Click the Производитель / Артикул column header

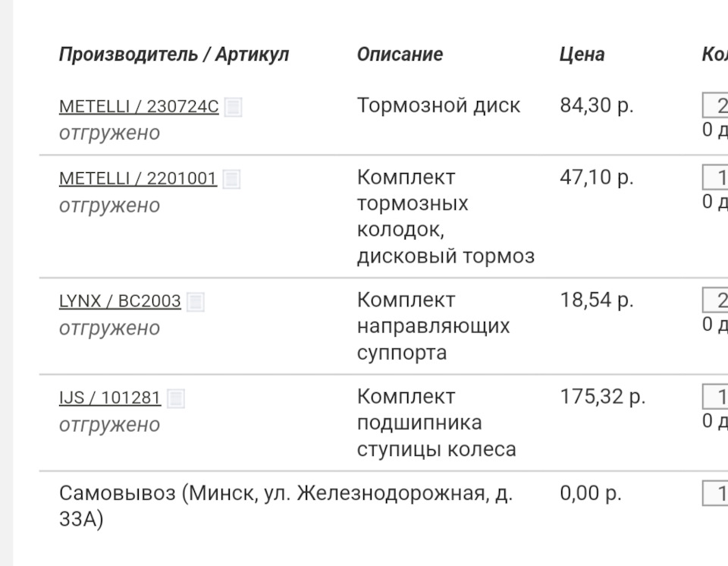174,55
